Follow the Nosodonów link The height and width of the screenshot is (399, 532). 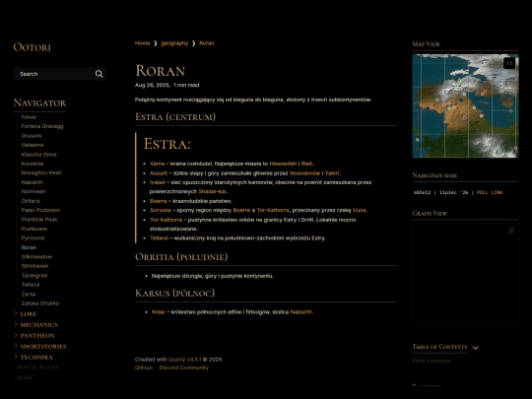304,173
